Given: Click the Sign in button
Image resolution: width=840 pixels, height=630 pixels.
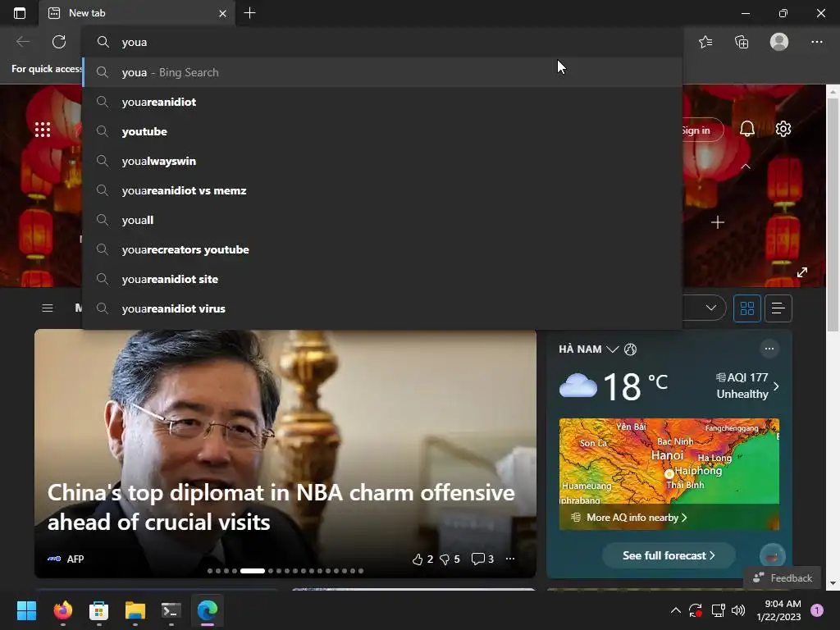Looking at the screenshot, I should 702,130.
